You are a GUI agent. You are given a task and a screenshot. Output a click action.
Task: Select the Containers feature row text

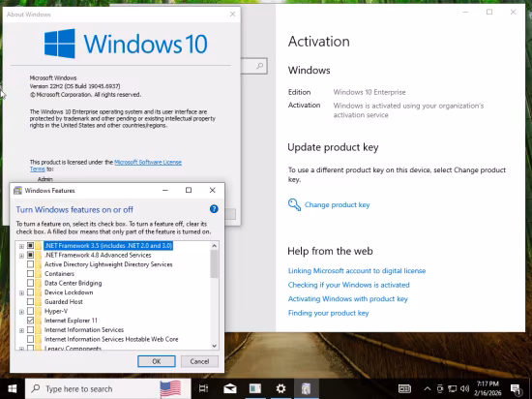coord(59,274)
